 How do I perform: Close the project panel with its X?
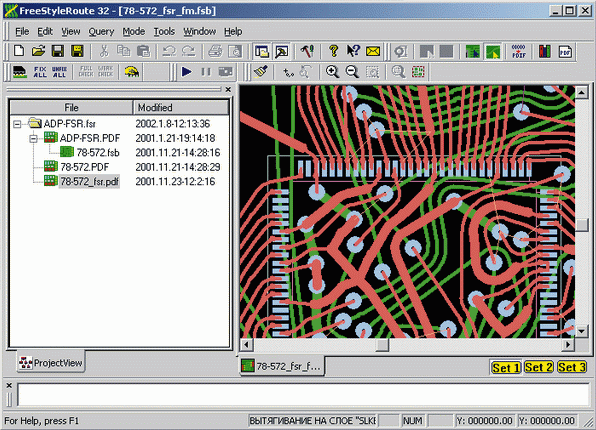tap(228, 90)
